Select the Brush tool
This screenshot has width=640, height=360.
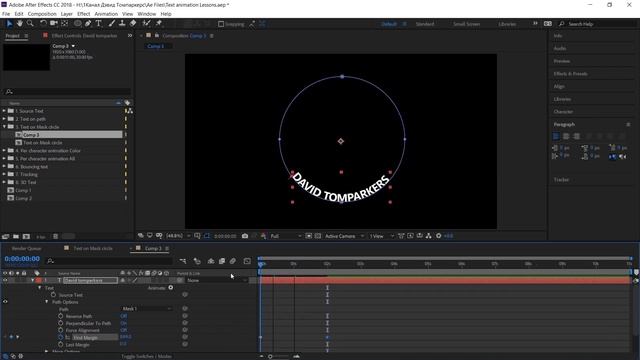[112, 24]
